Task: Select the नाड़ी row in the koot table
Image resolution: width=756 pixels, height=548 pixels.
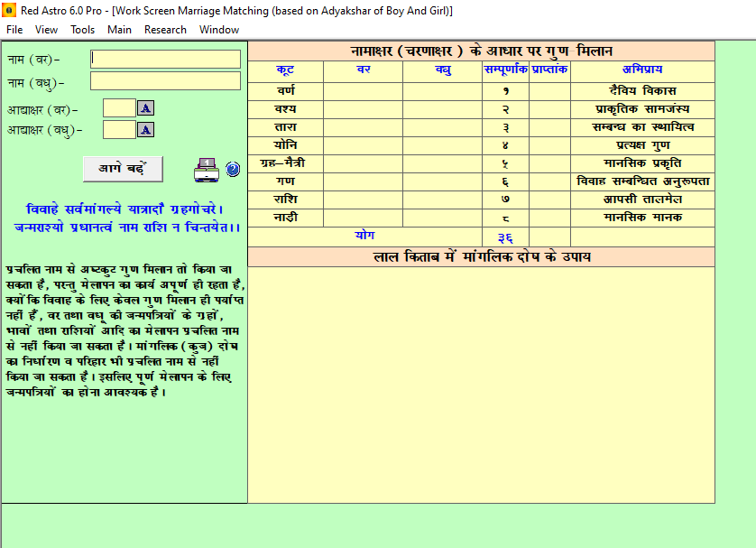Action: coord(481,218)
